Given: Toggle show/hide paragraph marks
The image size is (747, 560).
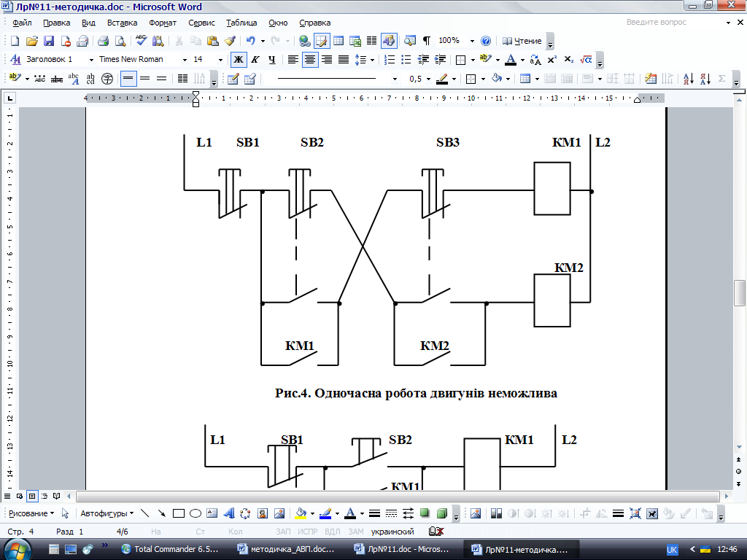Looking at the screenshot, I should pos(426,41).
